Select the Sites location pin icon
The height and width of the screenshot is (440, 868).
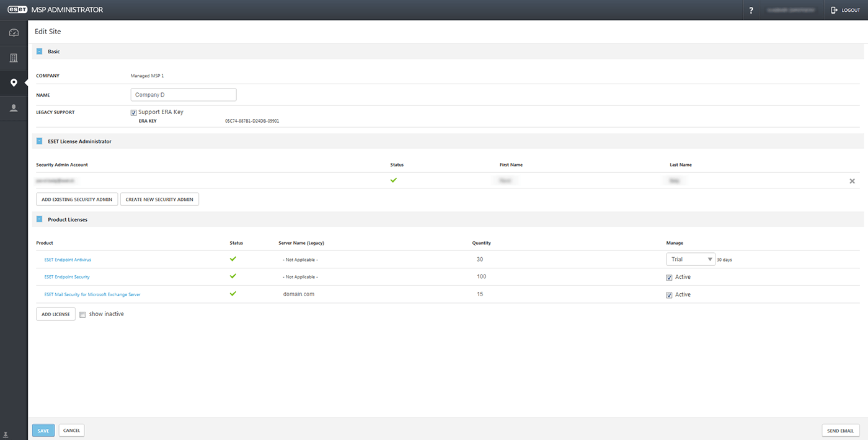point(14,83)
